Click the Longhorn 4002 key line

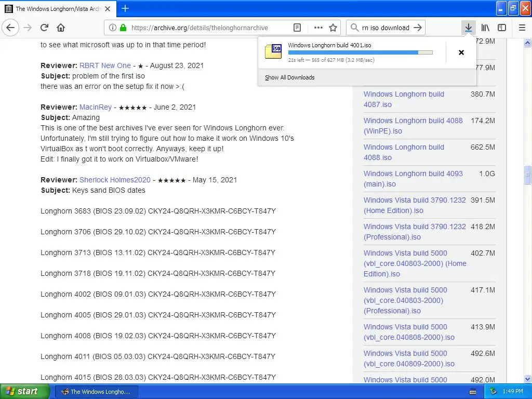[158, 294]
